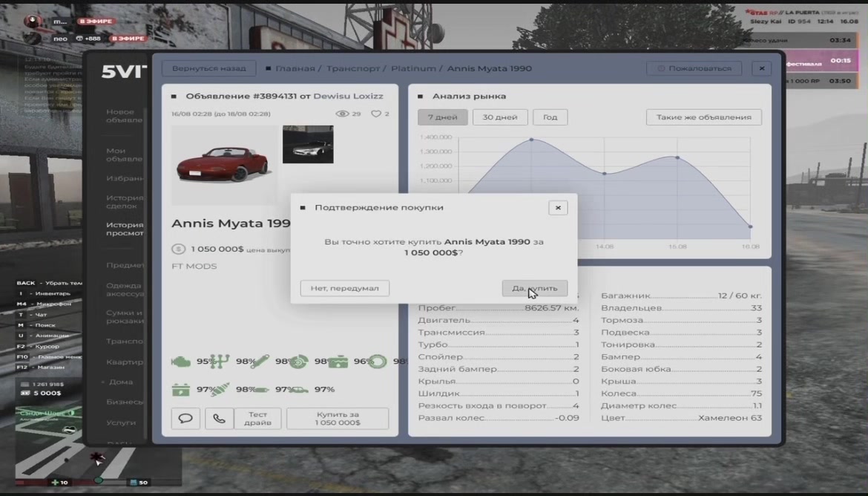Image resolution: width=868 pixels, height=496 pixels.
Task: Open 'Platinum' breadcrumb link
Action: (x=413, y=68)
